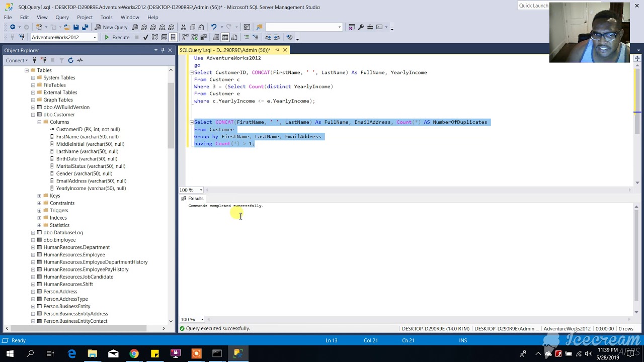Click the Save All toolbar icon
This screenshot has height=362, width=644.
(85, 27)
